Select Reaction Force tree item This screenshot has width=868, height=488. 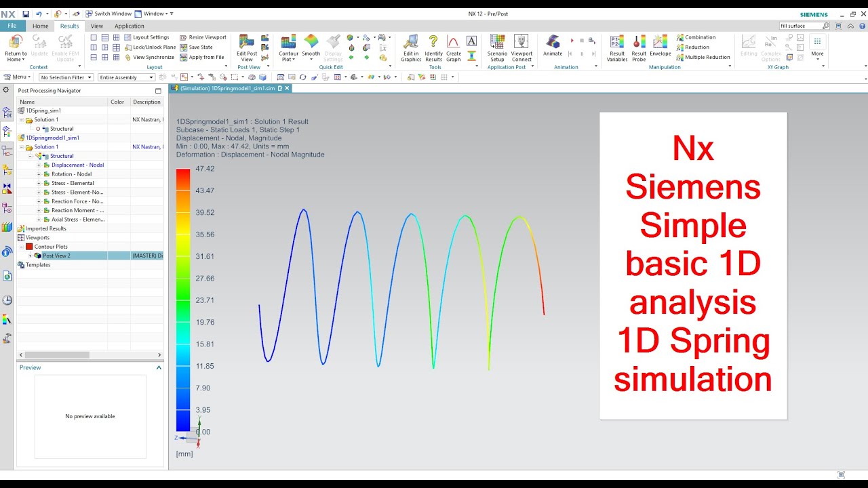click(x=77, y=201)
